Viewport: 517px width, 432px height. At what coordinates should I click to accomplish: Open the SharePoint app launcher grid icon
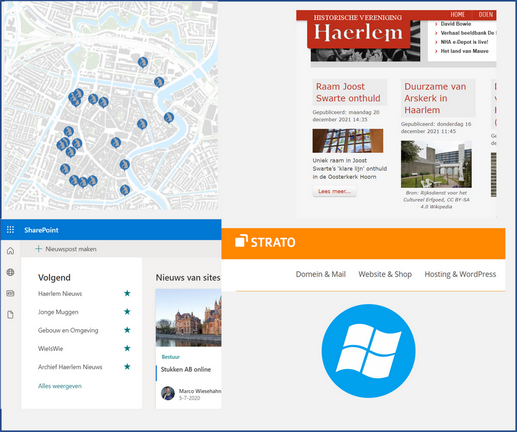10,230
